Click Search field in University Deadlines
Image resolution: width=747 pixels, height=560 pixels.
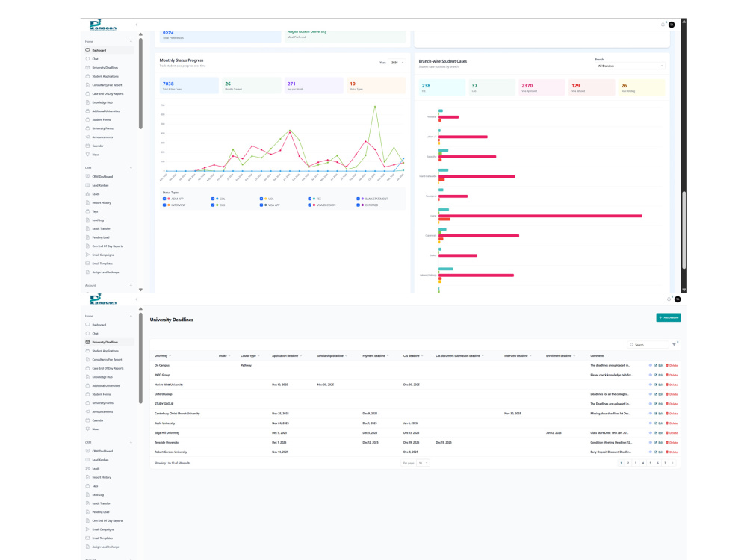point(648,345)
